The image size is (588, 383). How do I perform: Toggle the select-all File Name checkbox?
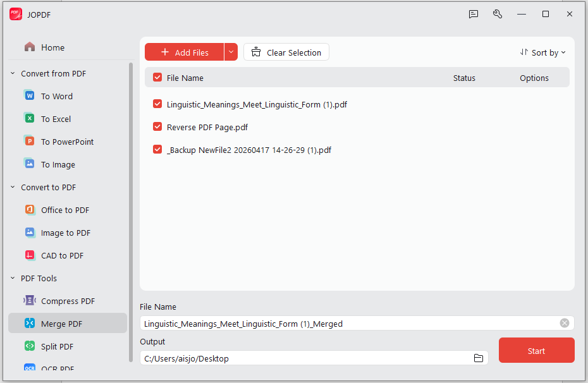(157, 78)
